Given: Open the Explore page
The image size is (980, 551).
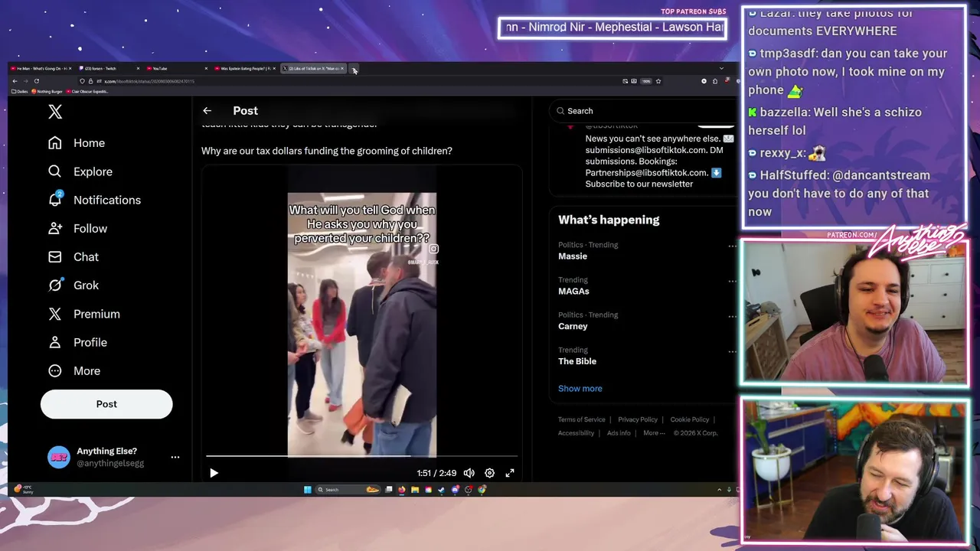Looking at the screenshot, I should [80, 171].
